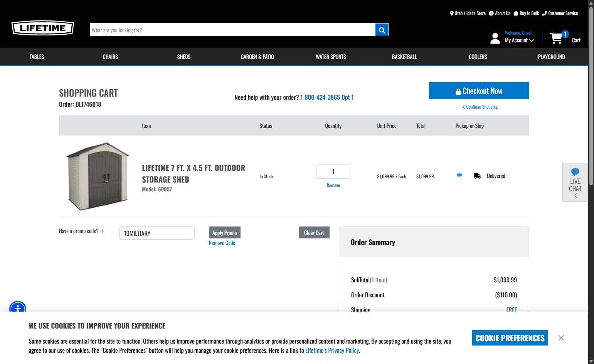
Task: Open the Playground menu
Action: (552, 57)
